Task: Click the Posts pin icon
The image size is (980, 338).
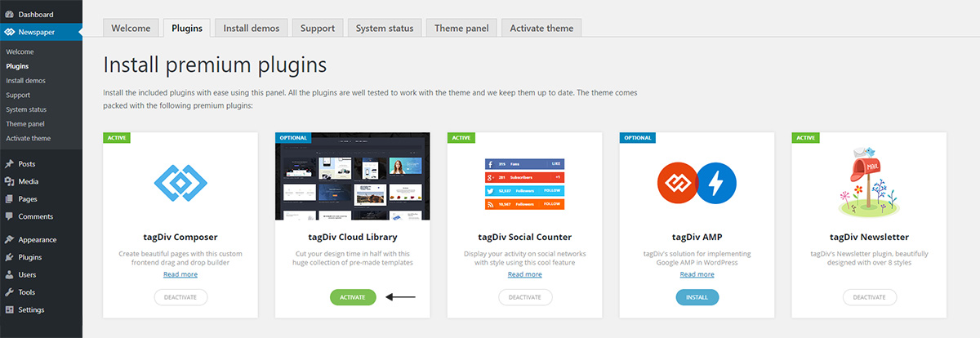Action: coord(9,164)
